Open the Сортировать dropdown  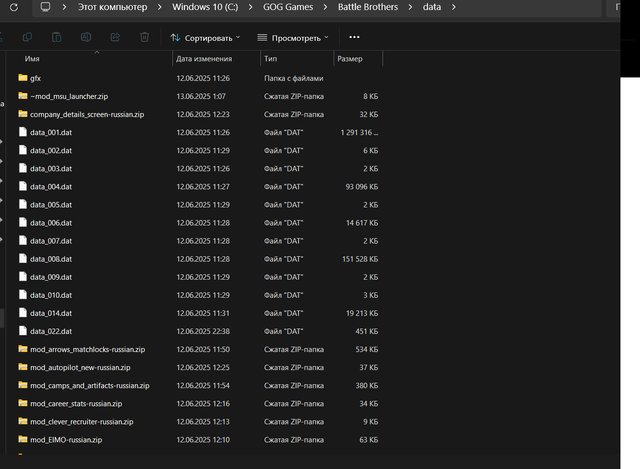pos(205,38)
